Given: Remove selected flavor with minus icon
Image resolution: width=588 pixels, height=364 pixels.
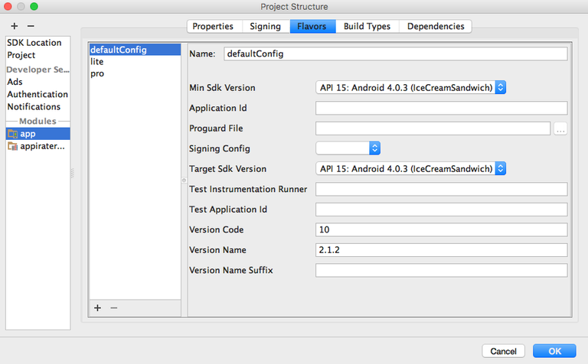Looking at the screenshot, I should 114,307.
